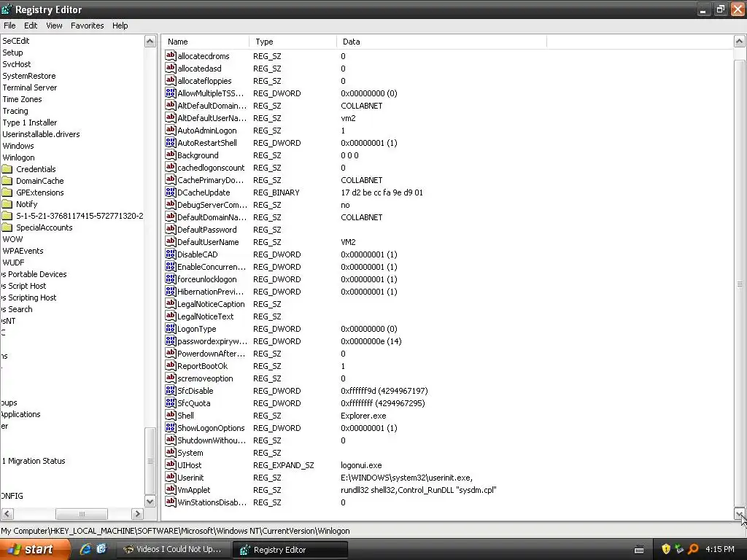Sort values by the Name column header
Screen dimensions: 747x560
(205, 42)
